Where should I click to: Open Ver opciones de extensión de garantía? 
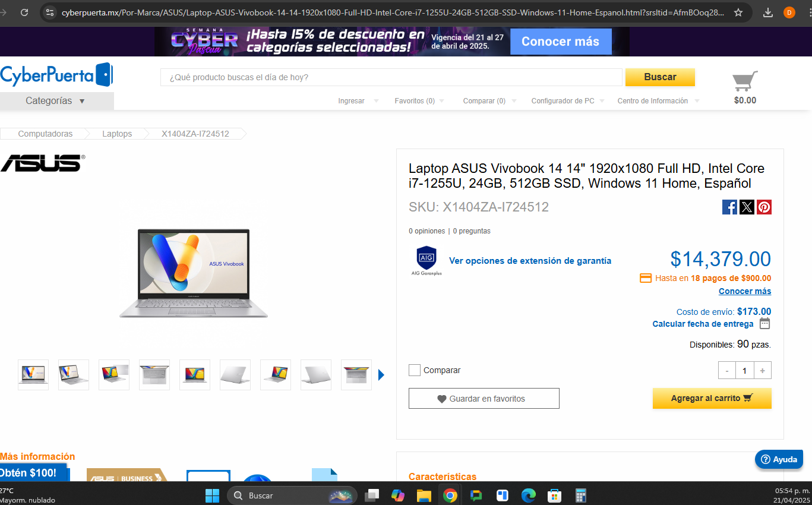(530, 261)
